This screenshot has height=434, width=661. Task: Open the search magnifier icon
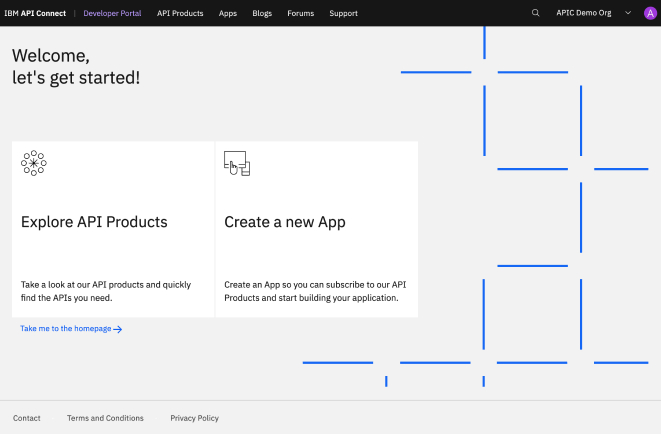535,13
